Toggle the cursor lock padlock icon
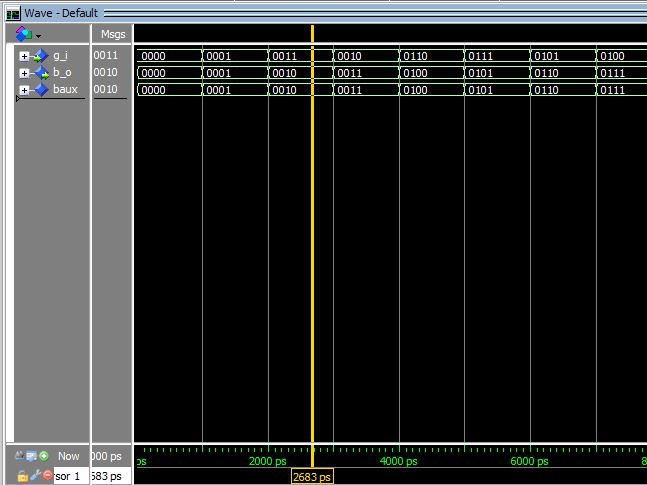The width and height of the screenshot is (647, 485). click(x=22, y=476)
